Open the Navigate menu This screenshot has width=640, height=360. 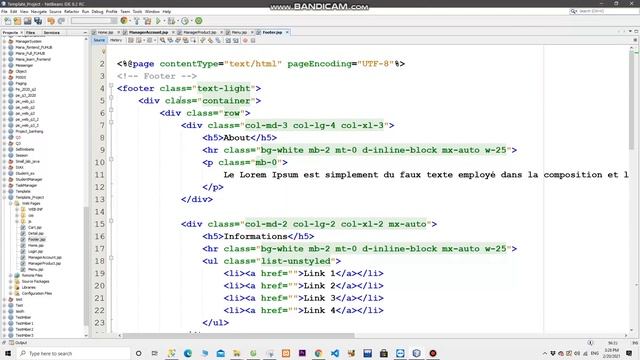tap(39, 11)
